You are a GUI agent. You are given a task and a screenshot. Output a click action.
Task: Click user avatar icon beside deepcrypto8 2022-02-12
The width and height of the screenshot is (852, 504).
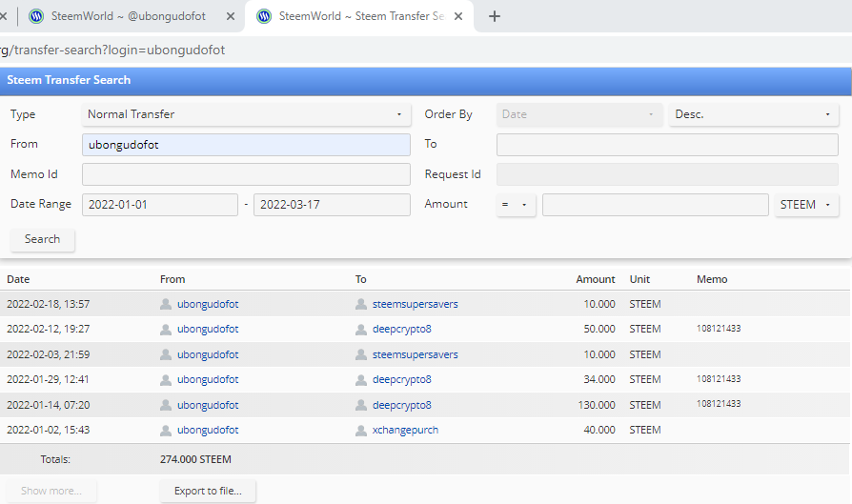[x=361, y=329]
